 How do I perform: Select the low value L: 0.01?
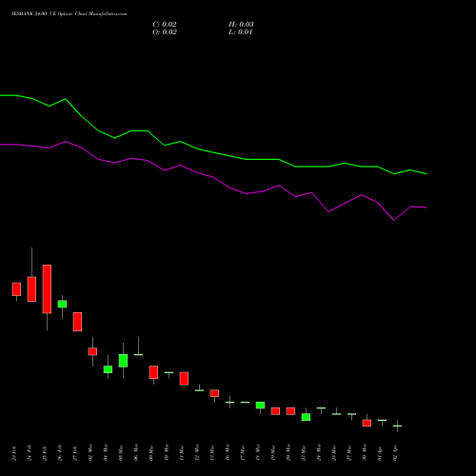[x=241, y=32]
